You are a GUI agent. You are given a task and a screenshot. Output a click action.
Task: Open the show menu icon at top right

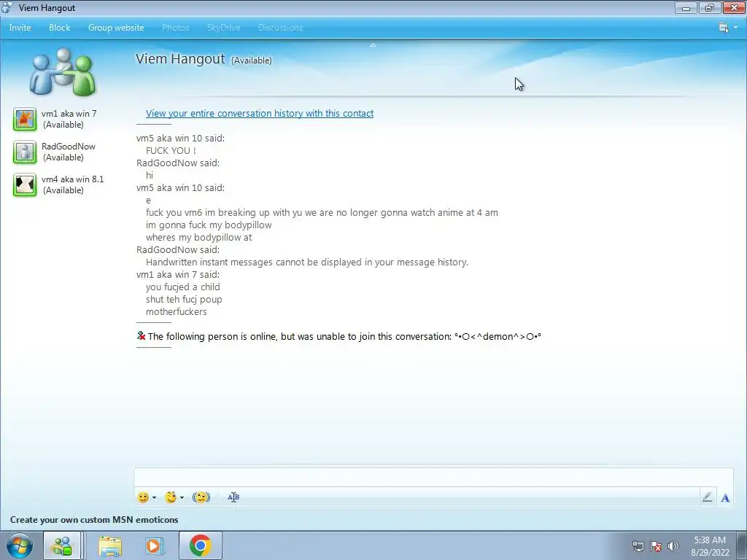pos(724,28)
